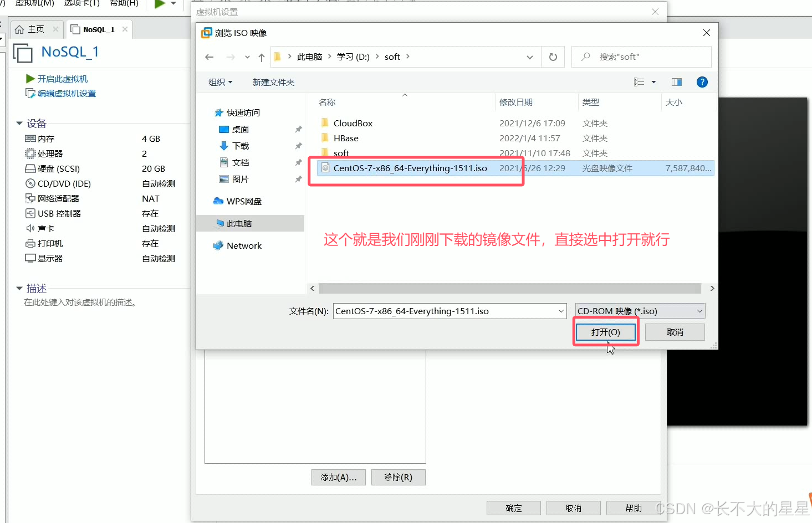This screenshot has height=523, width=812.
Task: Click 帮助 in the VM settings window
Action: coord(634,508)
